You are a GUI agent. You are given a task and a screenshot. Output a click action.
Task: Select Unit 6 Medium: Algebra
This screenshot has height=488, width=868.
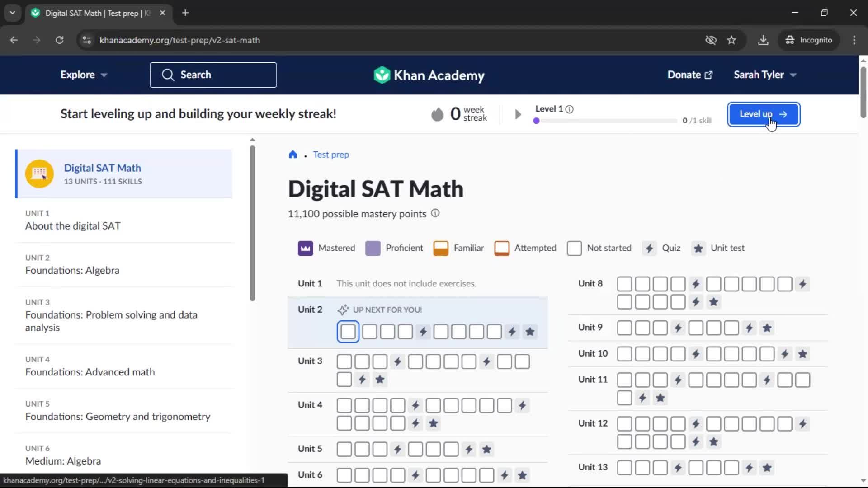124,455
